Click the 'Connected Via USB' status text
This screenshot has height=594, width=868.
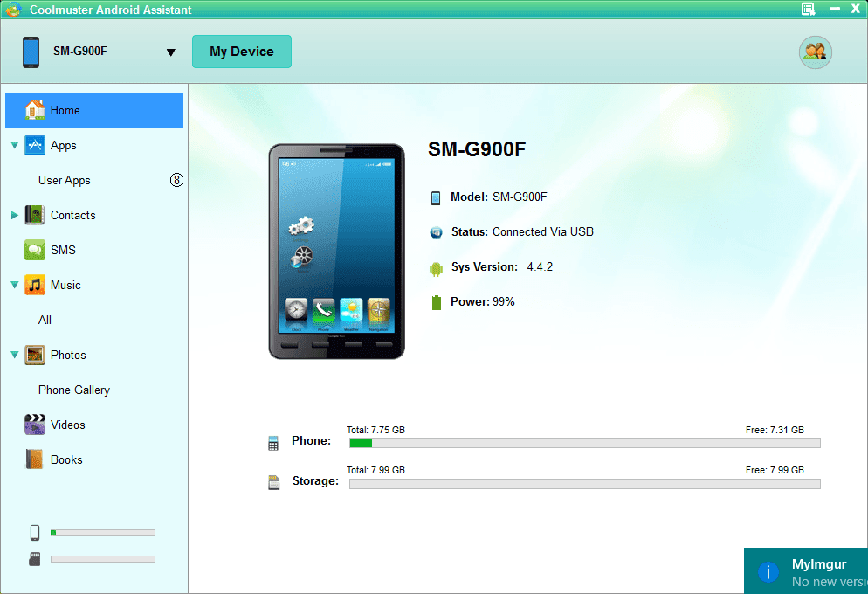tap(543, 232)
